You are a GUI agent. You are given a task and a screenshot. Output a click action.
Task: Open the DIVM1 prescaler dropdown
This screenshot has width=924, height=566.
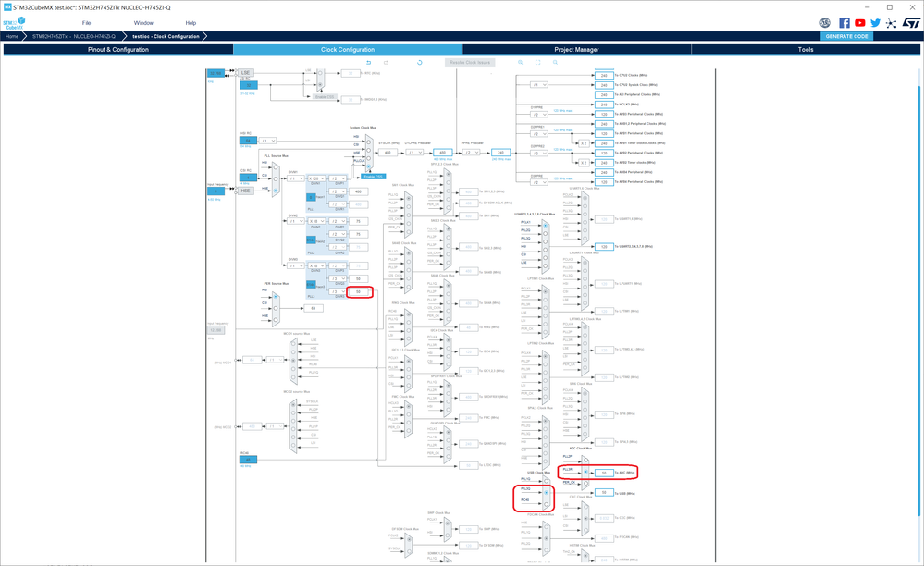click(x=295, y=178)
